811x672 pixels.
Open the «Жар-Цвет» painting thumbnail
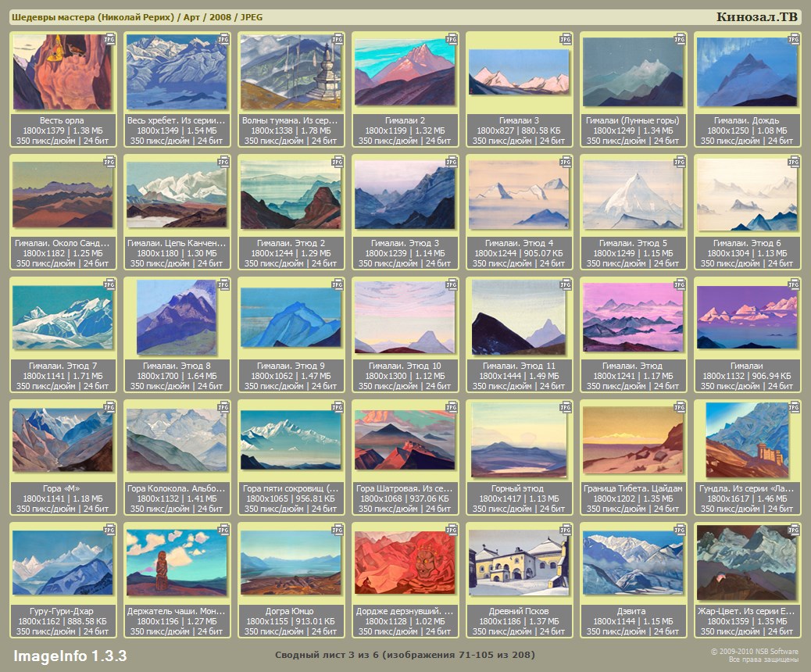point(747,563)
